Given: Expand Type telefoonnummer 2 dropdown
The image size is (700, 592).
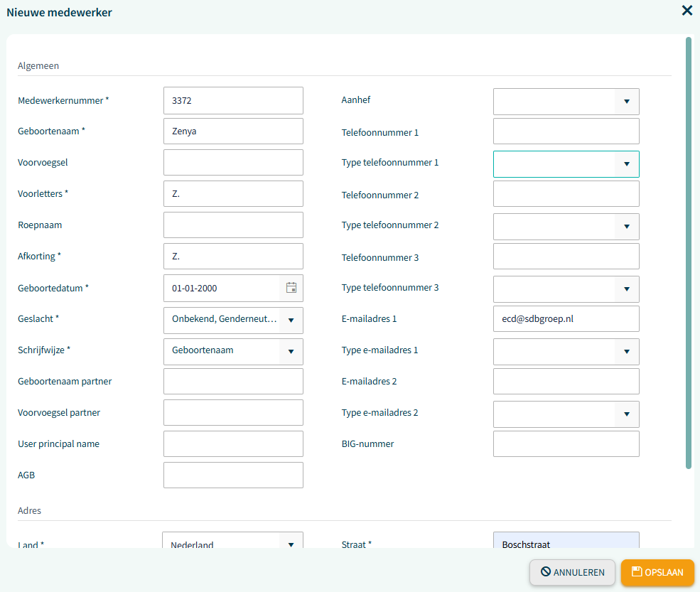Looking at the screenshot, I should 626,227.
